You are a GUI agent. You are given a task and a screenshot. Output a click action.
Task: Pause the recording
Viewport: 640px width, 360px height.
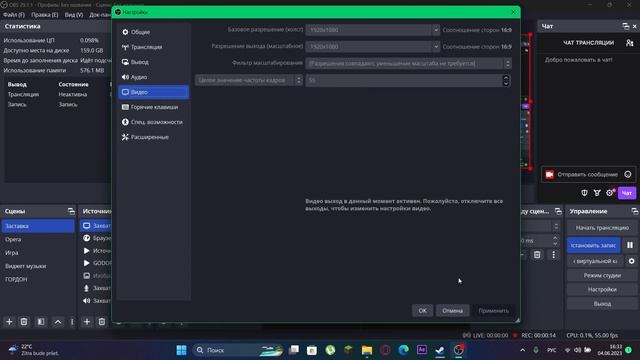pos(630,245)
